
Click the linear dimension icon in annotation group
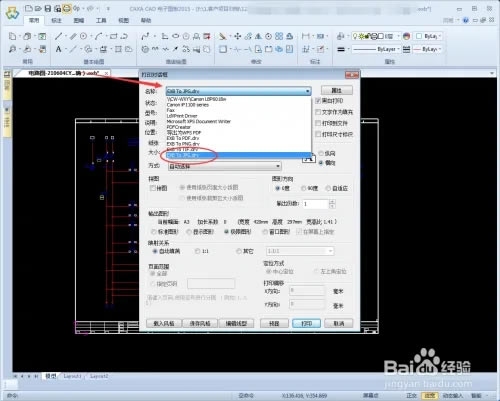(306, 36)
